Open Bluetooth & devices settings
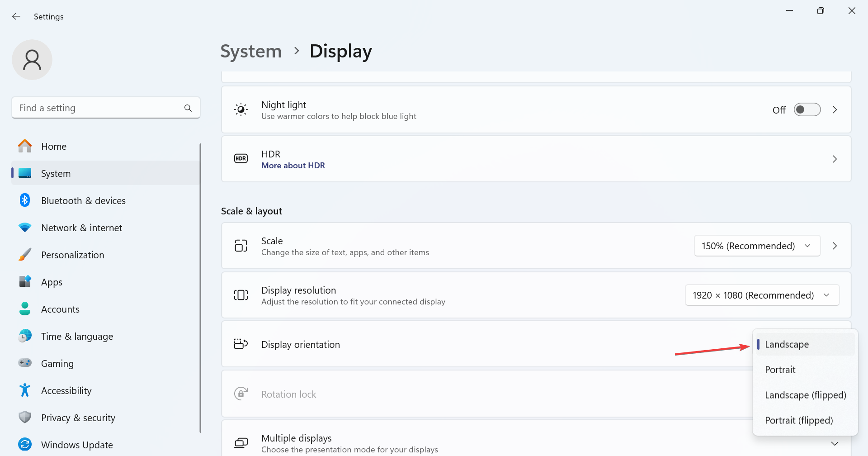868x456 pixels. [105, 200]
